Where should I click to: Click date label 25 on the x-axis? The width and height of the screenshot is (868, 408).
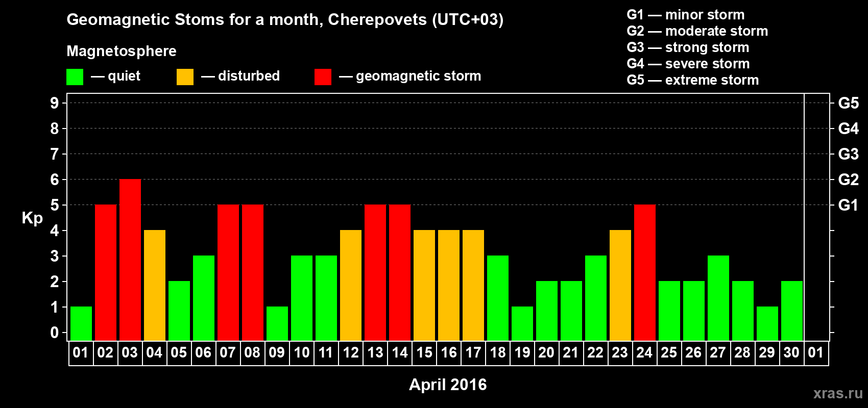(x=669, y=353)
